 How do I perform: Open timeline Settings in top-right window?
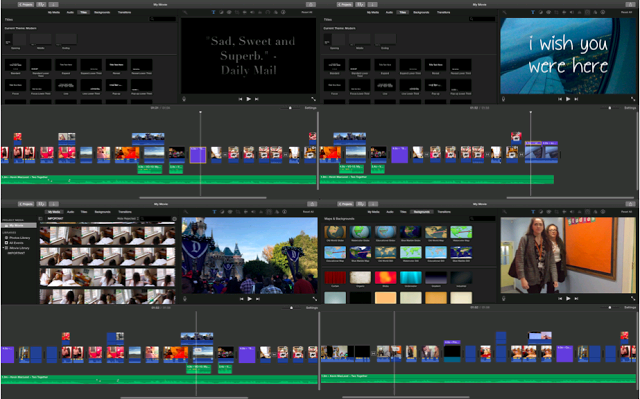[x=630, y=108]
